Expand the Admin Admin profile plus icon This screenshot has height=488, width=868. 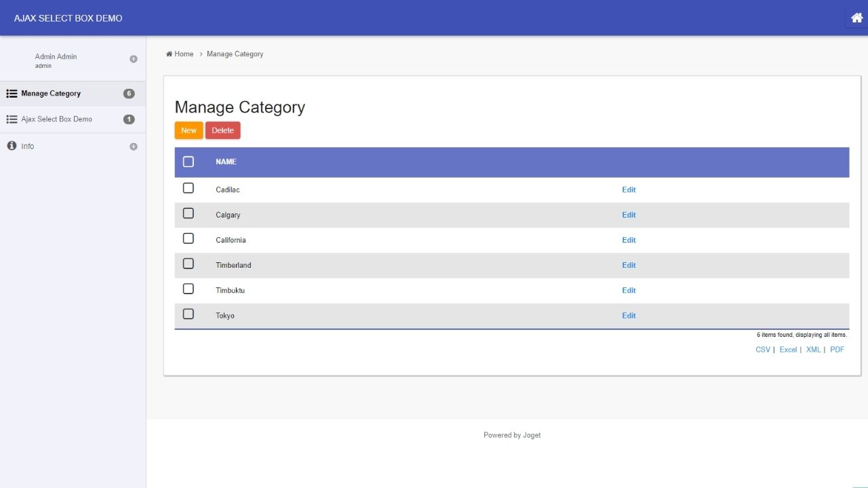(x=134, y=59)
